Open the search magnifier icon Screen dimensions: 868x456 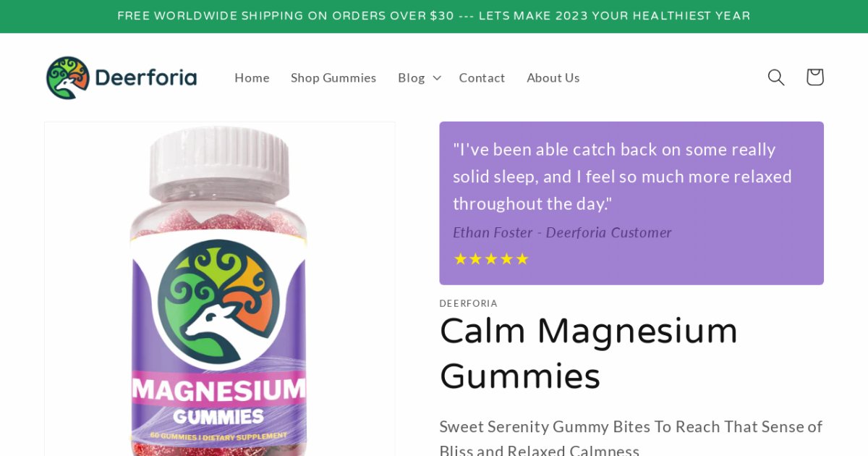coord(776,77)
